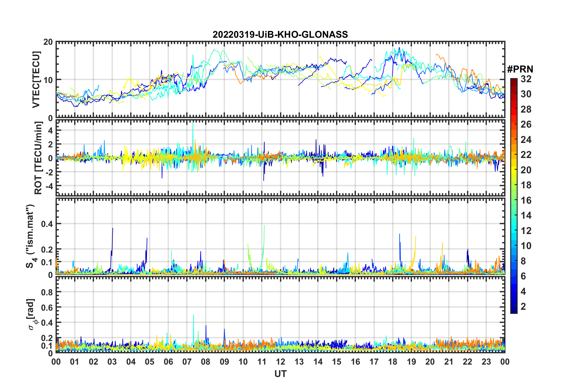Click x-axis hour tick label 21
561x392 pixels.
tap(449, 362)
